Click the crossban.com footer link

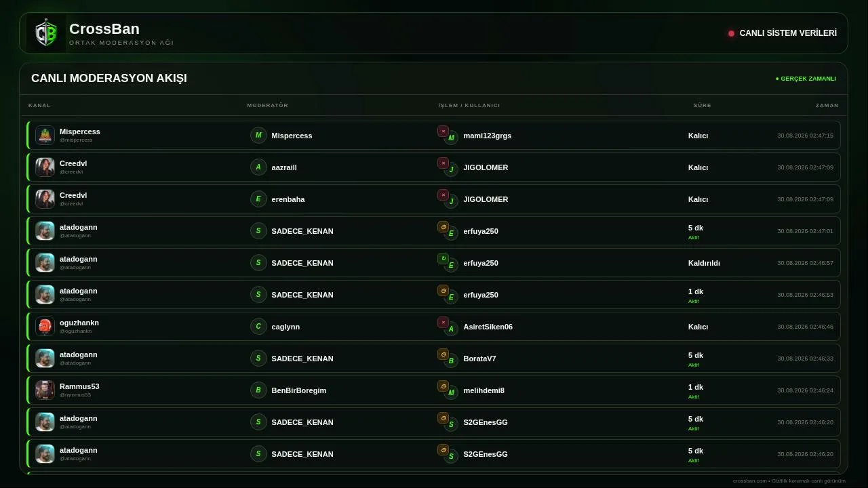coord(750,481)
